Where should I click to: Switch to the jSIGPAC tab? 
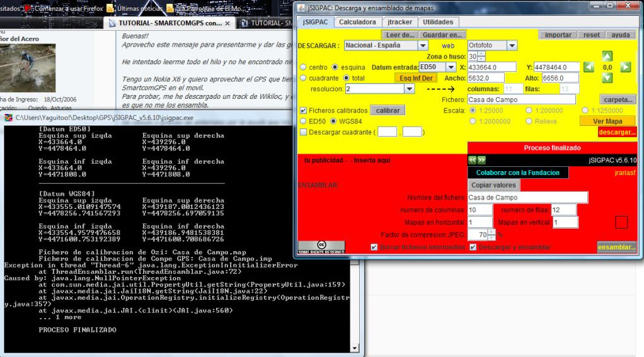click(x=316, y=22)
